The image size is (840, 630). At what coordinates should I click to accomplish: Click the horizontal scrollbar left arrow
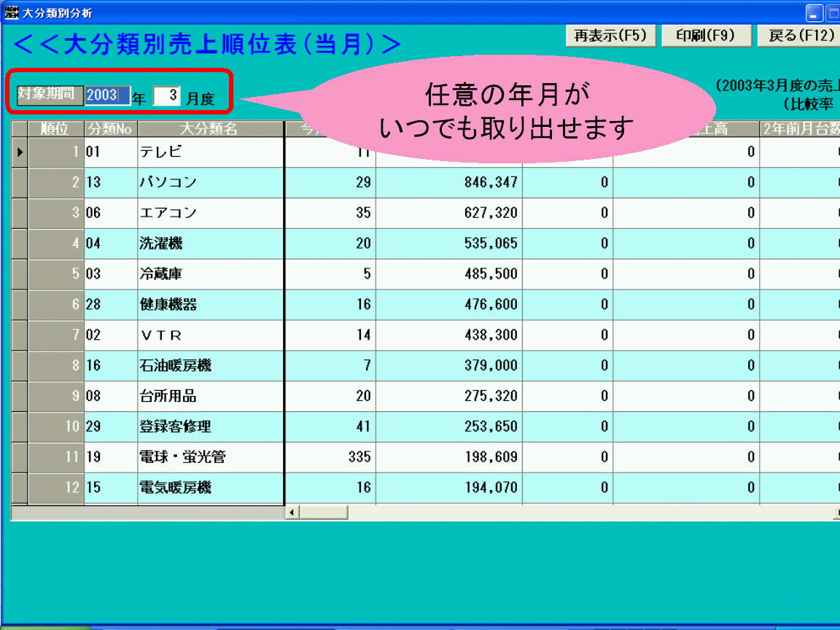(292, 513)
